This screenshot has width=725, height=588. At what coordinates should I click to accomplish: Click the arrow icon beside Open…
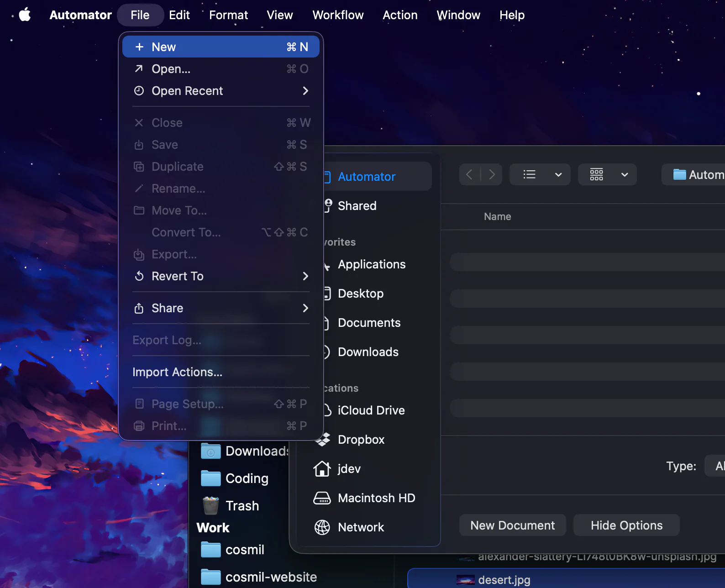[139, 68]
